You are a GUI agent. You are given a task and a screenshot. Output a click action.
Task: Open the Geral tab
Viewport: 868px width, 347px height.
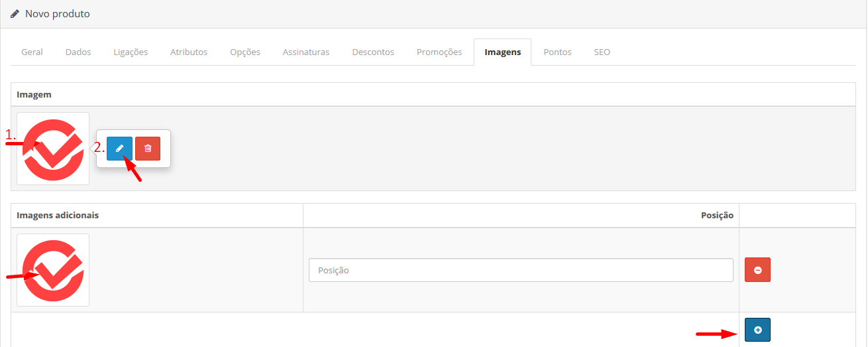32,52
